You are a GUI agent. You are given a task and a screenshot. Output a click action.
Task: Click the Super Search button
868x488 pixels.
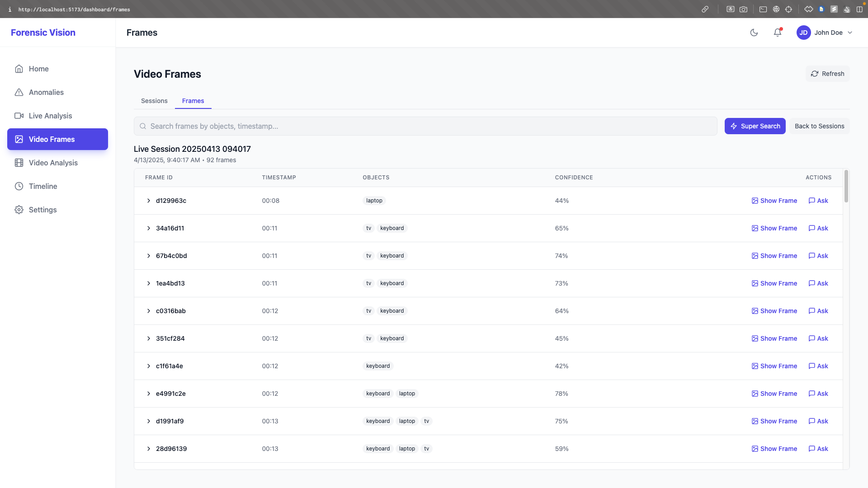point(755,126)
